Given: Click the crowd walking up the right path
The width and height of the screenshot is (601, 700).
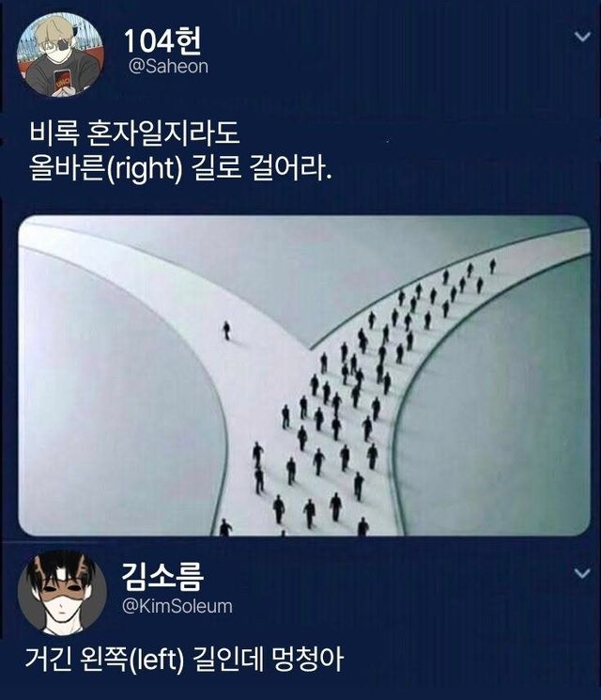Looking at the screenshot, I should (357, 393).
